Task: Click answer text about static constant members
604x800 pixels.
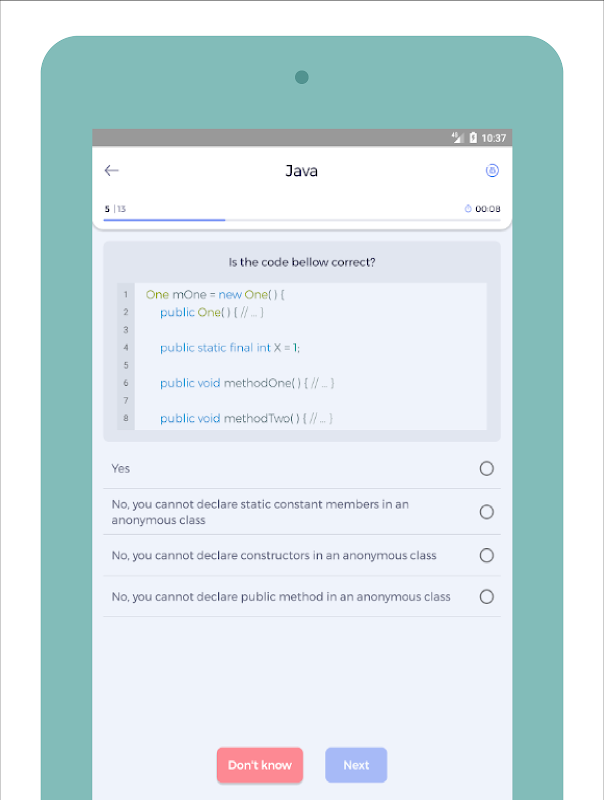Action: [x=260, y=512]
